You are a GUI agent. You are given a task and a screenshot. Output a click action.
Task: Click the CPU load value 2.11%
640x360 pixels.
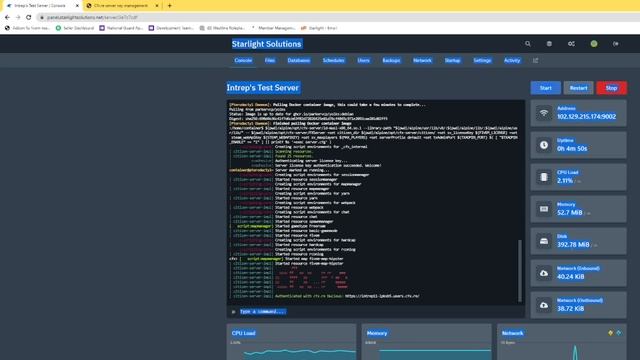tap(565, 180)
